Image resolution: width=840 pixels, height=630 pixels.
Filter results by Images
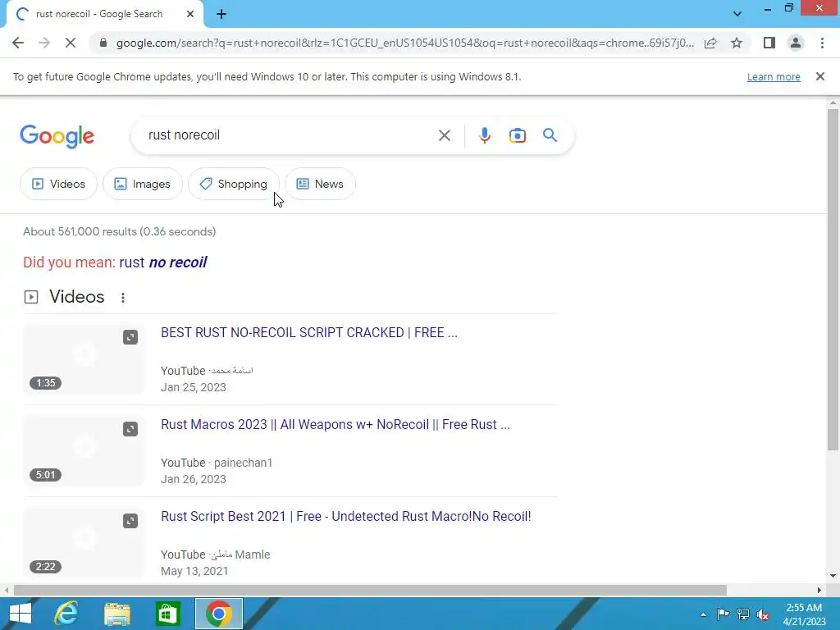[x=143, y=184]
